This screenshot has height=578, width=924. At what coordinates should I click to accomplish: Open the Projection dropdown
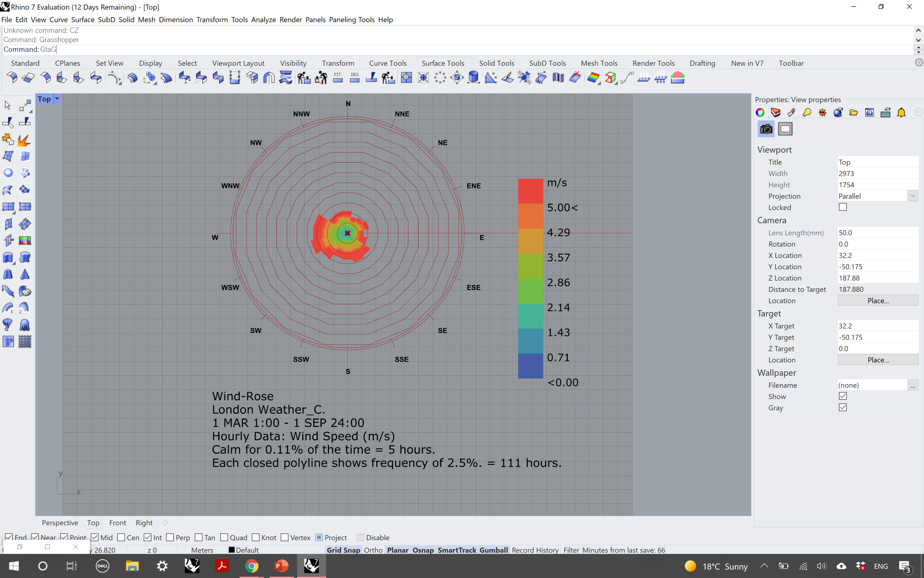click(x=913, y=196)
